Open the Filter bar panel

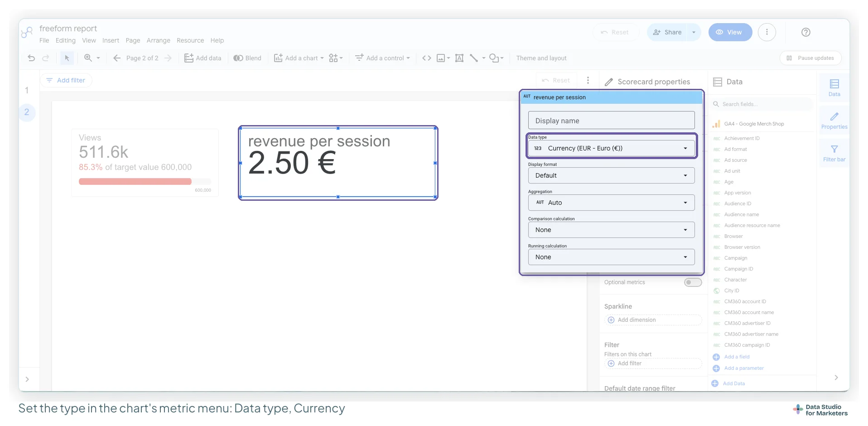point(834,153)
